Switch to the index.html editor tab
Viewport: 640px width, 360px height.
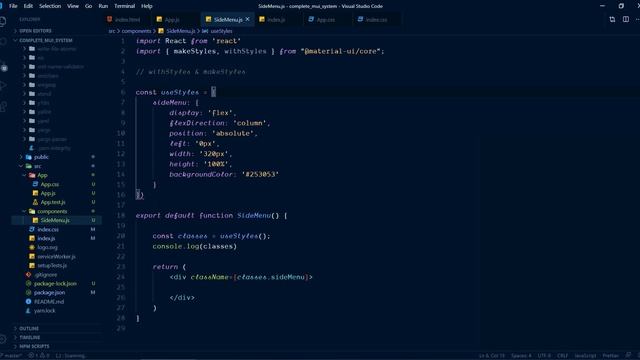(127, 20)
